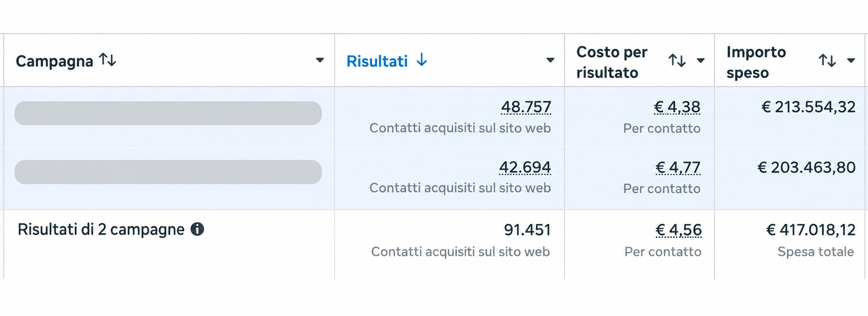Click the € 213.554,32 amount spent cell
This screenshot has height=316, width=868.
(808, 107)
